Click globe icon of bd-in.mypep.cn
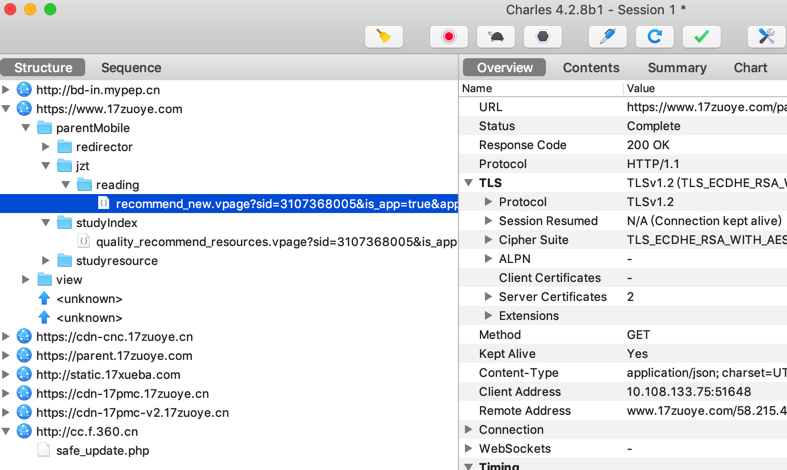 [x=24, y=90]
